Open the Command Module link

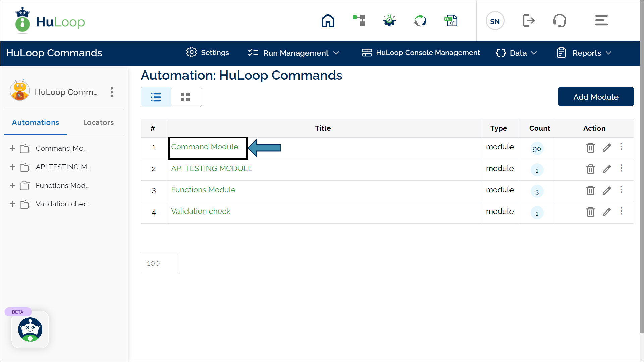[205, 147]
